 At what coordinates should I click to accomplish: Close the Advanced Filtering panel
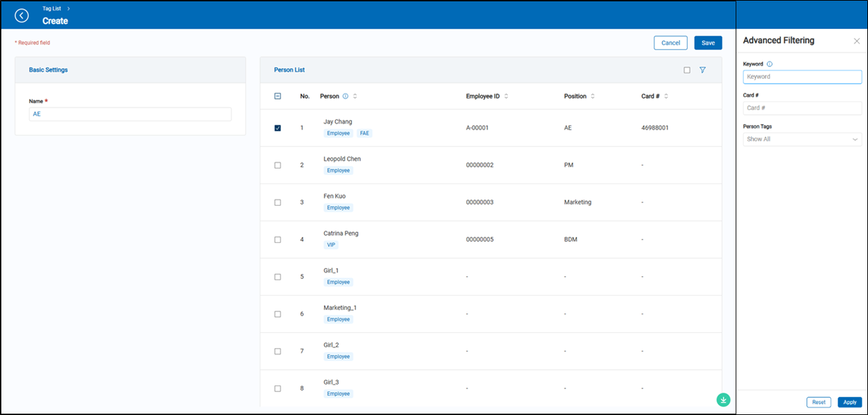[857, 41]
